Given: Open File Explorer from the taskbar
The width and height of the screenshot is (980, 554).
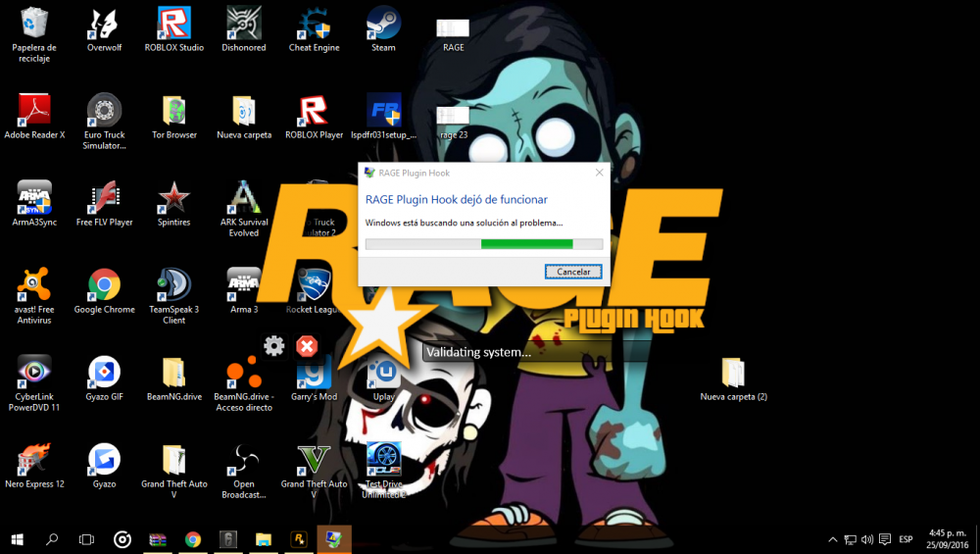Looking at the screenshot, I should [x=263, y=539].
